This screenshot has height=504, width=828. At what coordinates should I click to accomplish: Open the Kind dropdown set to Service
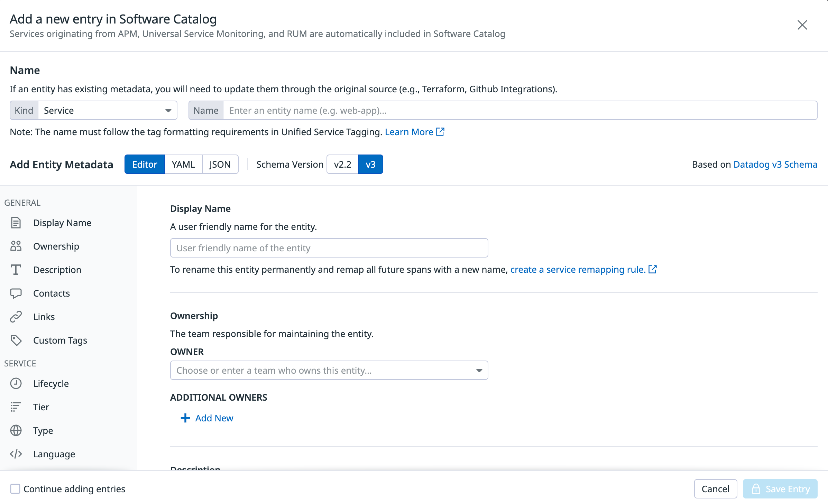pyautogui.click(x=107, y=110)
